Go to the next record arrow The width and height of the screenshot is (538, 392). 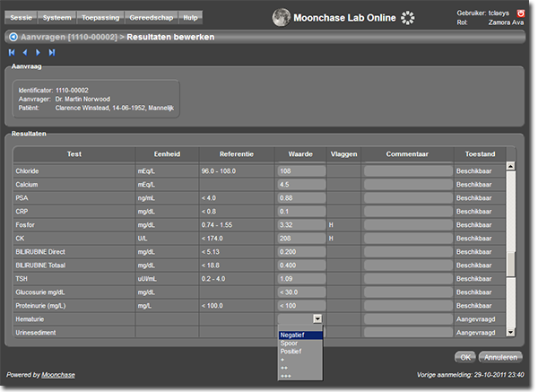[38, 52]
